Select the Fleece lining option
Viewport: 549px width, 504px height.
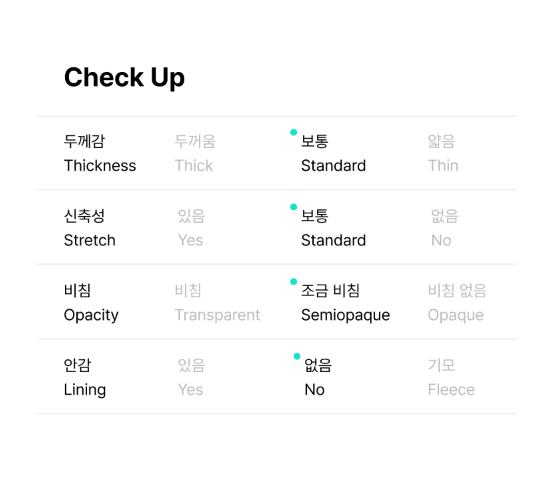point(451,377)
